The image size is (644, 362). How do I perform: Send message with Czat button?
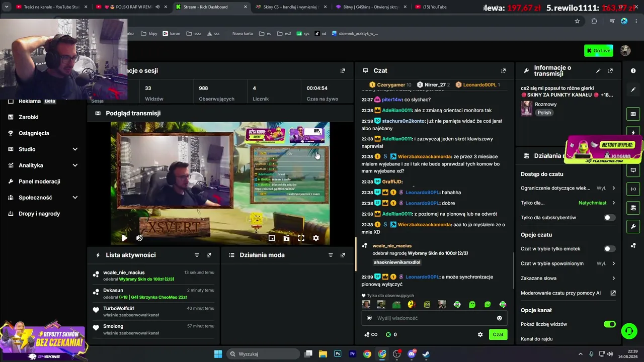(498, 334)
